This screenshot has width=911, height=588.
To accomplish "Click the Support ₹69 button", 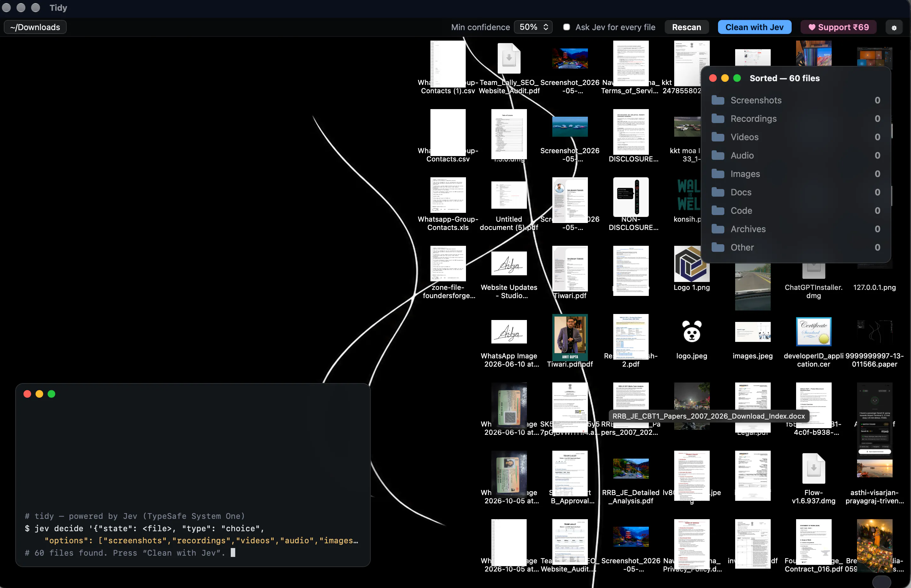I will click(838, 27).
